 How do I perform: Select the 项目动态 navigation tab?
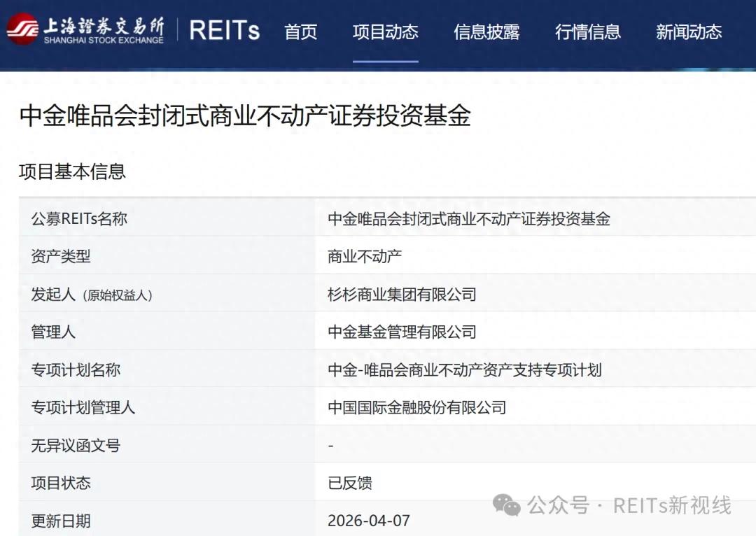(x=385, y=31)
